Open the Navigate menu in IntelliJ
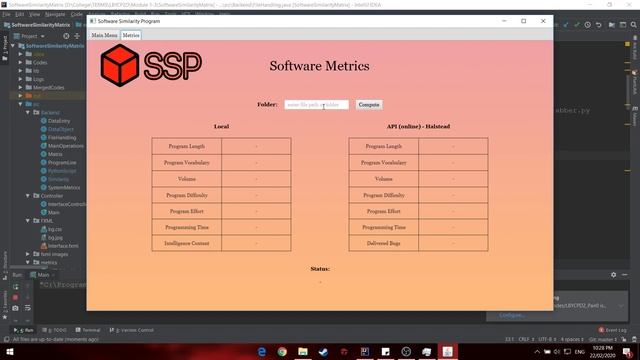Image resolution: width=640 pixels, height=360 pixels. click(x=55, y=14)
